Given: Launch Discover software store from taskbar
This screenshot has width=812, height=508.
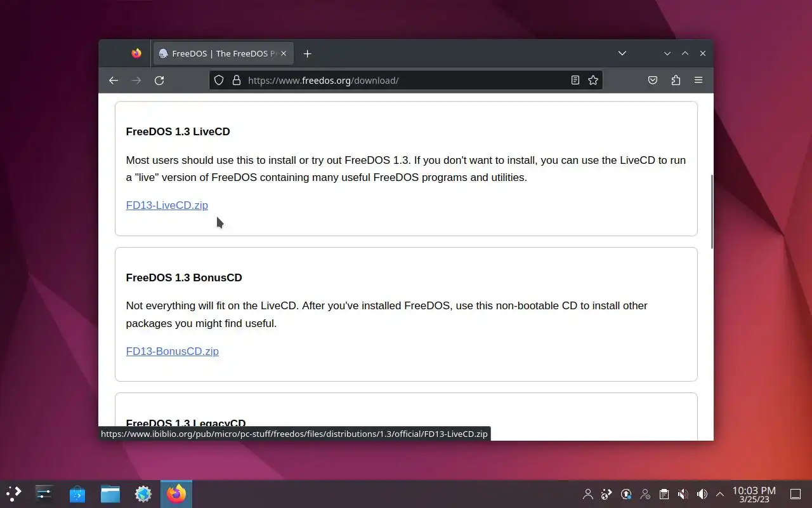Looking at the screenshot, I should pos(77,493).
